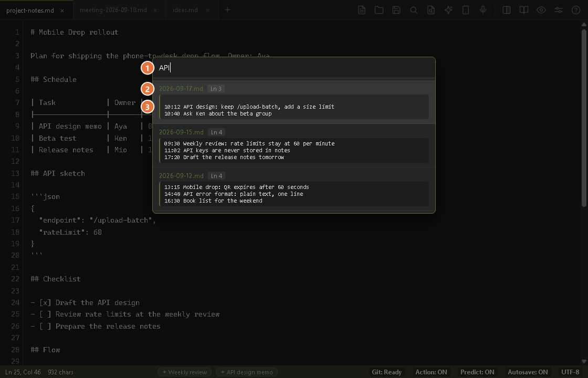588x378 pixels.
Task: Toggle Predict: ON in status bar
Action: pyautogui.click(x=477, y=372)
